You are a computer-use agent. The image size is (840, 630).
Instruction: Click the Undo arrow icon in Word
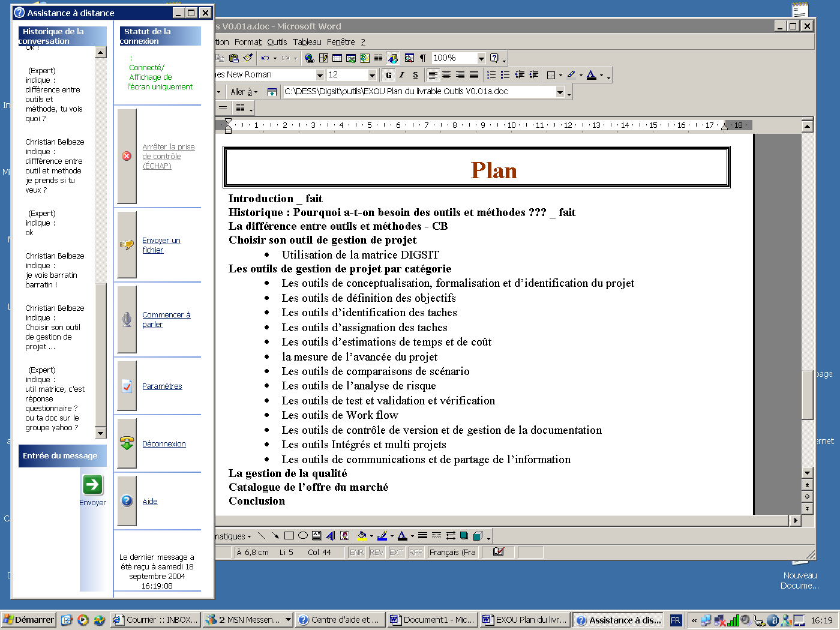[265, 58]
